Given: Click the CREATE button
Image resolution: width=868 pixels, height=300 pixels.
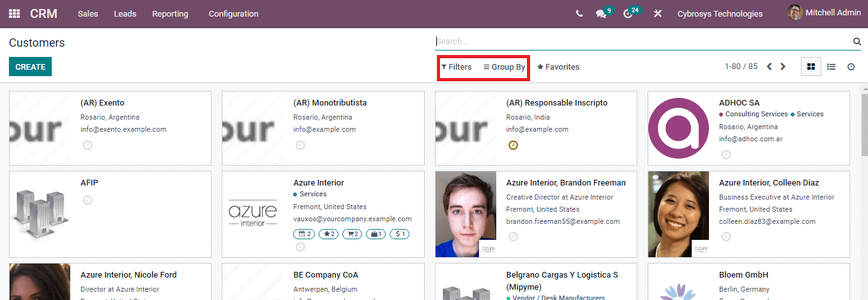Looking at the screenshot, I should coord(30,67).
